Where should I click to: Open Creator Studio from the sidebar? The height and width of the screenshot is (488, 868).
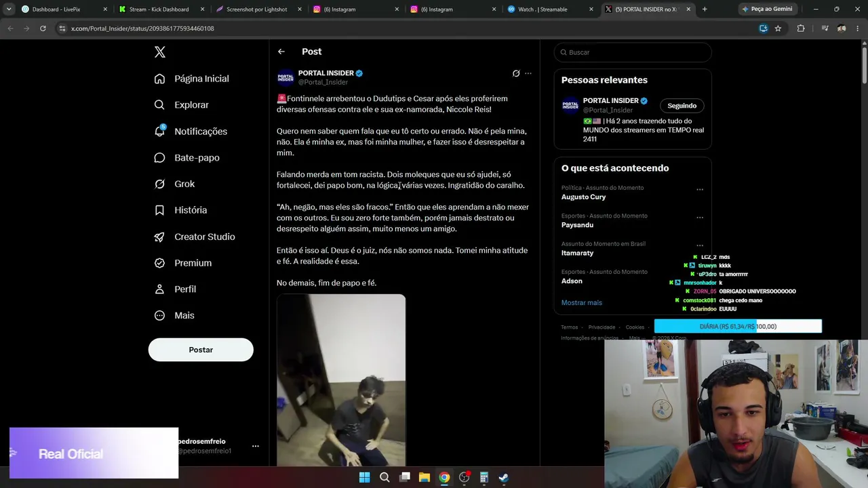(x=195, y=237)
